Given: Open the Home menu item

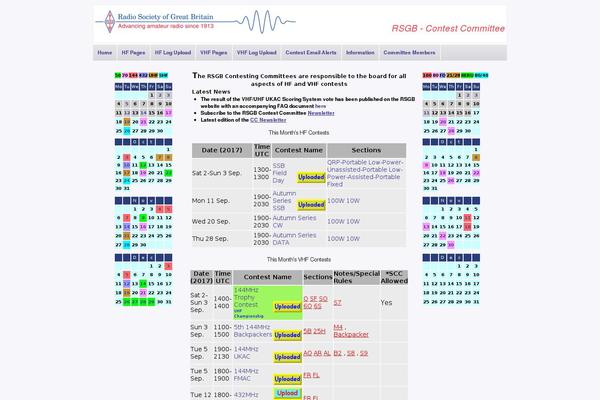Looking at the screenshot, I should (104, 53).
